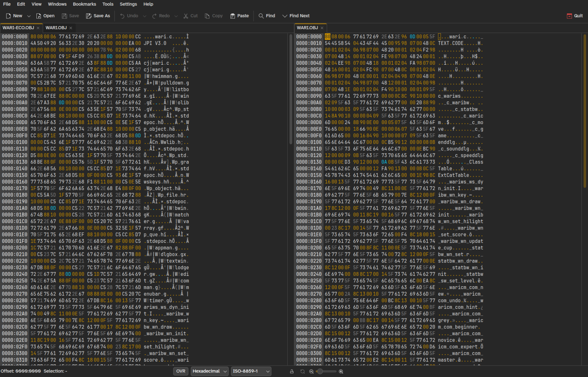Viewport: 588px width, 377px height.
Task: Click the Find magnifier icon
Action: click(x=261, y=16)
